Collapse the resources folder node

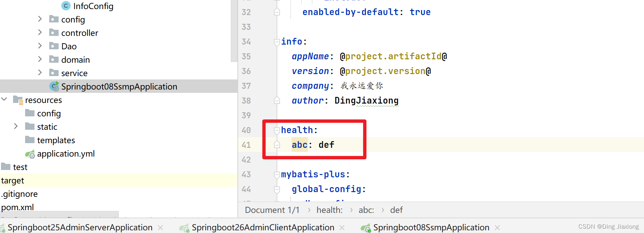click(x=4, y=99)
